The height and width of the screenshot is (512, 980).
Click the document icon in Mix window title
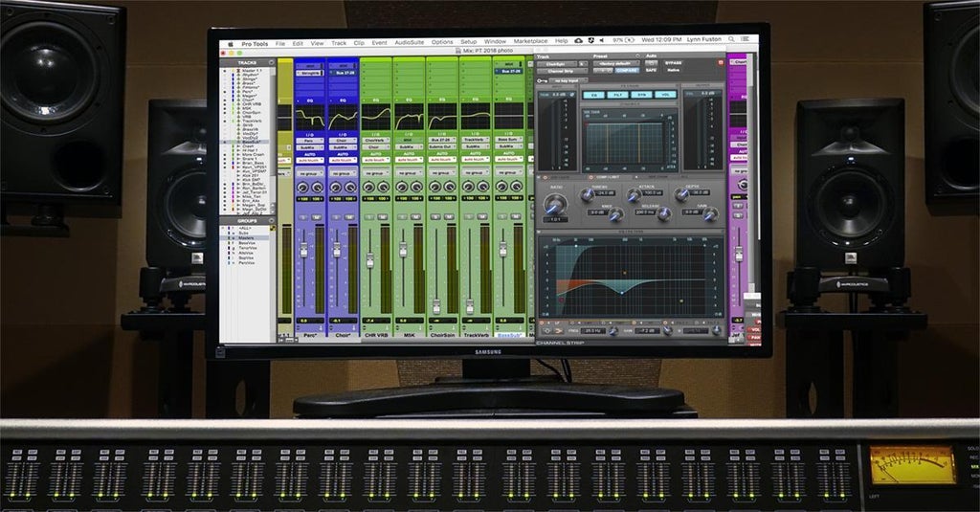[x=458, y=51]
